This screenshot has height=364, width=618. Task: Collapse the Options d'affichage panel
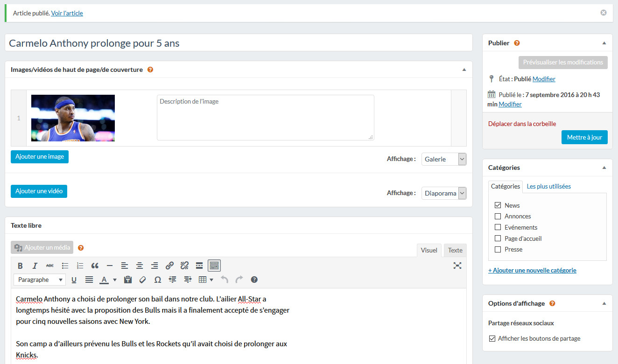pos(604,303)
